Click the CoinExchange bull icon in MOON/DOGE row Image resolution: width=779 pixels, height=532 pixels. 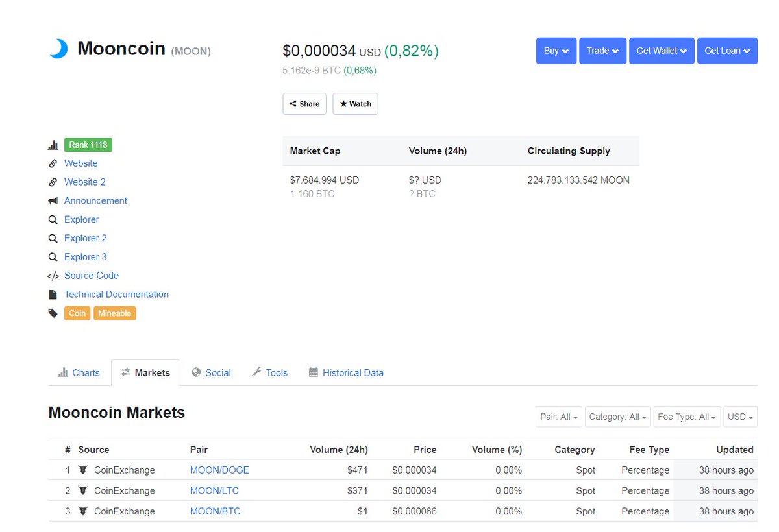tap(83, 470)
